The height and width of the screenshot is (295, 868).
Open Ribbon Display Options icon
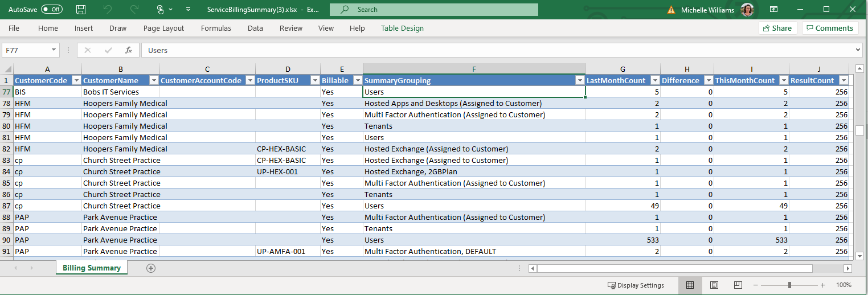[773, 10]
